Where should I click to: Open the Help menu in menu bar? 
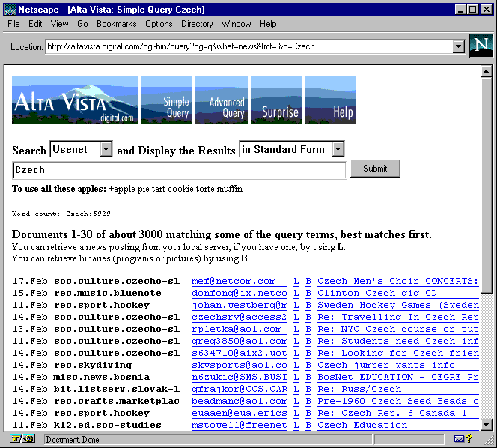pos(268,24)
